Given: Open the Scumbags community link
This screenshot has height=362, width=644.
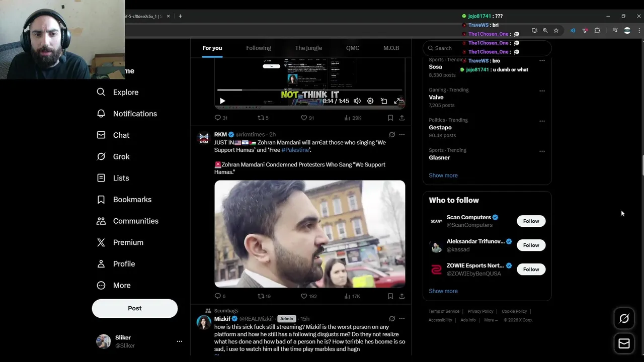Looking at the screenshot, I should [226, 311].
